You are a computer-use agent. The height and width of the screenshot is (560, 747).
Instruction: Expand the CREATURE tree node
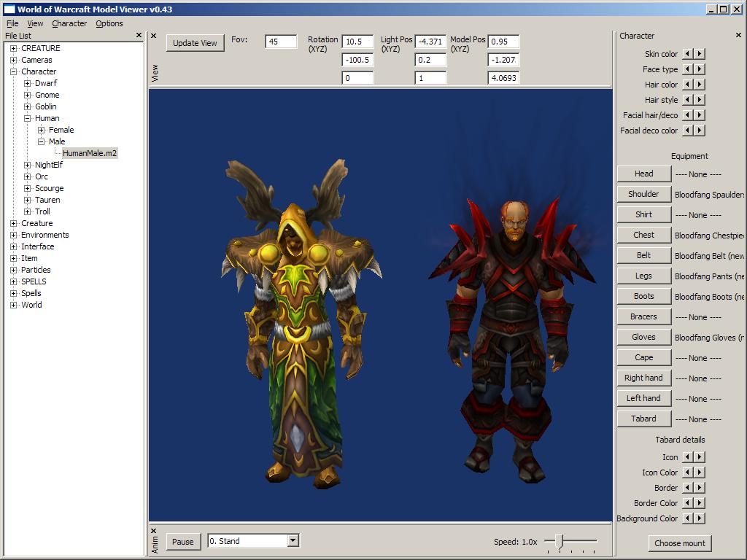point(13,48)
